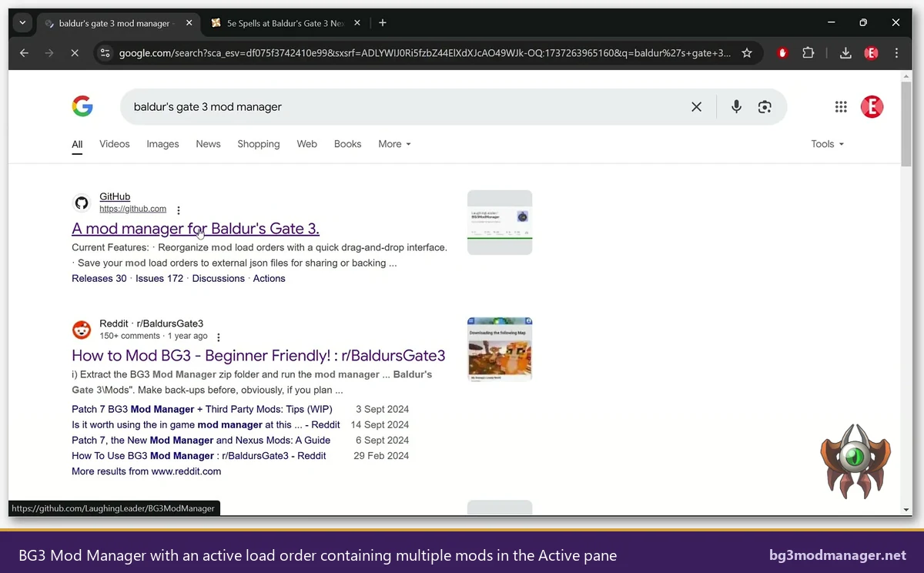This screenshot has height=573, width=924.
Task: Switch to Videos results
Action: 115,144
